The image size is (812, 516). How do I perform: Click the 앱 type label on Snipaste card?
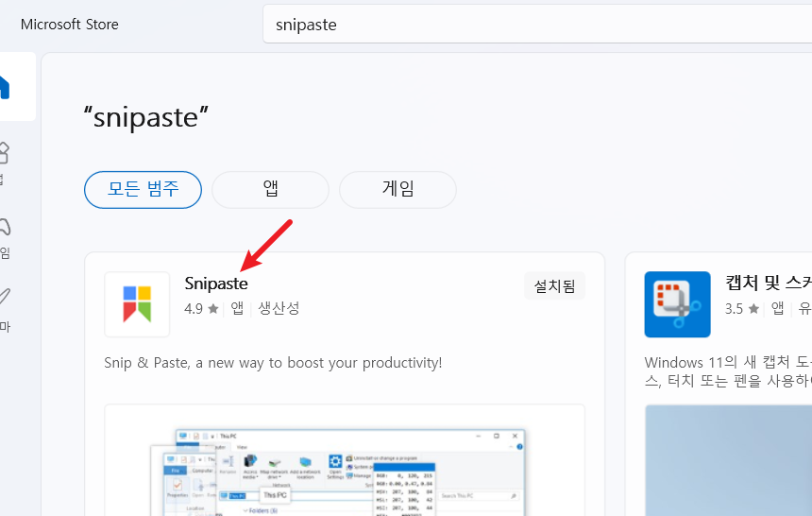[x=237, y=309]
